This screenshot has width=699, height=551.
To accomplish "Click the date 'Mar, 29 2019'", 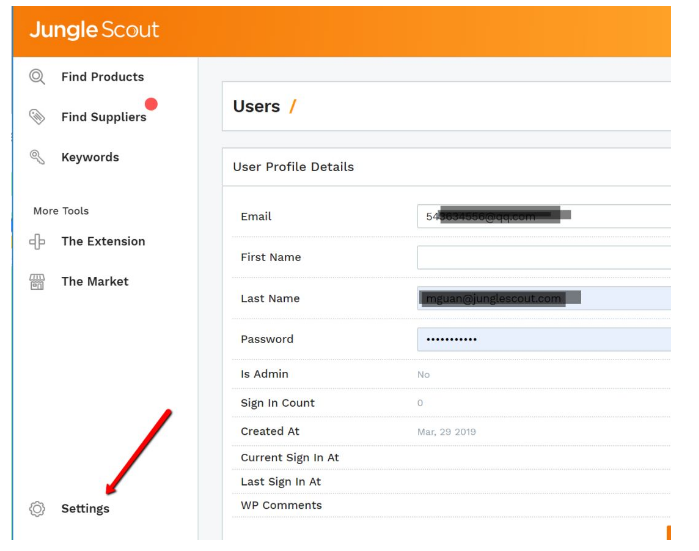I will point(447,432).
